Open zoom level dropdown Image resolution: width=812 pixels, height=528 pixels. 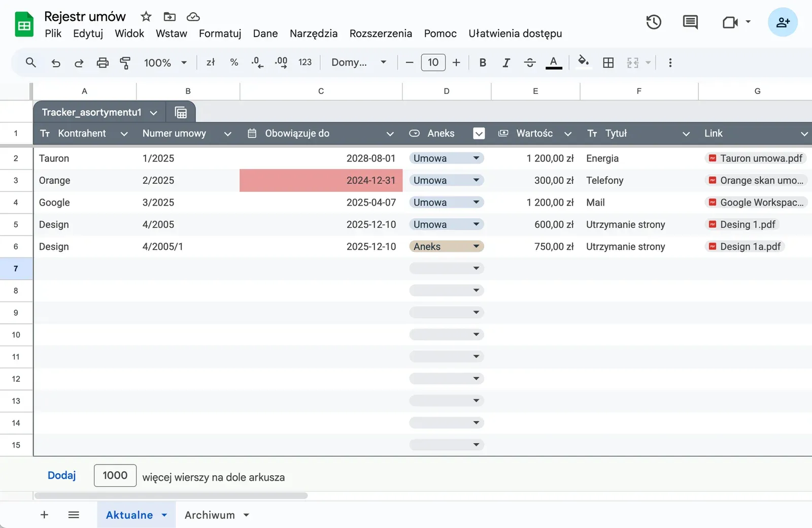point(165,62)
